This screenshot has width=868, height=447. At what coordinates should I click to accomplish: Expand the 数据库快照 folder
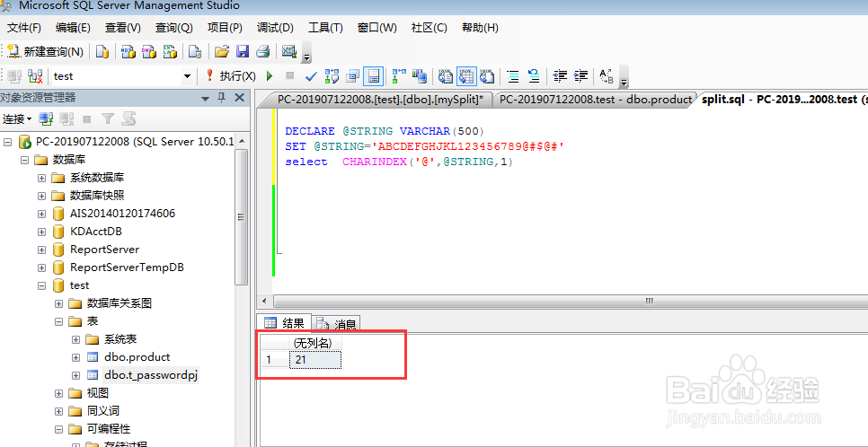tap(42, 196)
